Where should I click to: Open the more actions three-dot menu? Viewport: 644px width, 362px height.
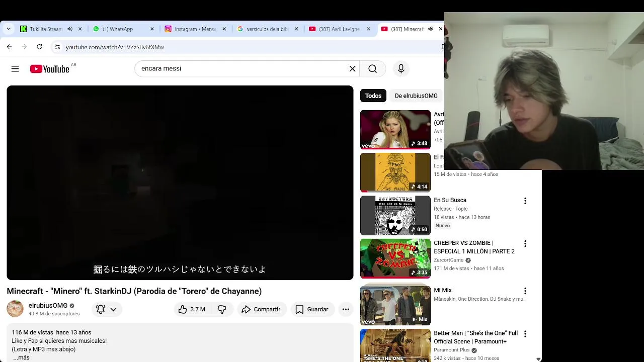click(x=346, y=309)
